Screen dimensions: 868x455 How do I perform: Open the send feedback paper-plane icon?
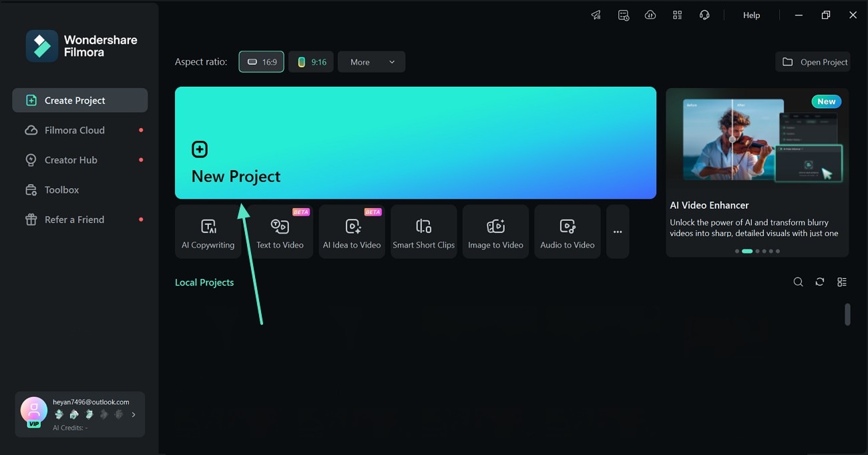(x=596, y=15)
